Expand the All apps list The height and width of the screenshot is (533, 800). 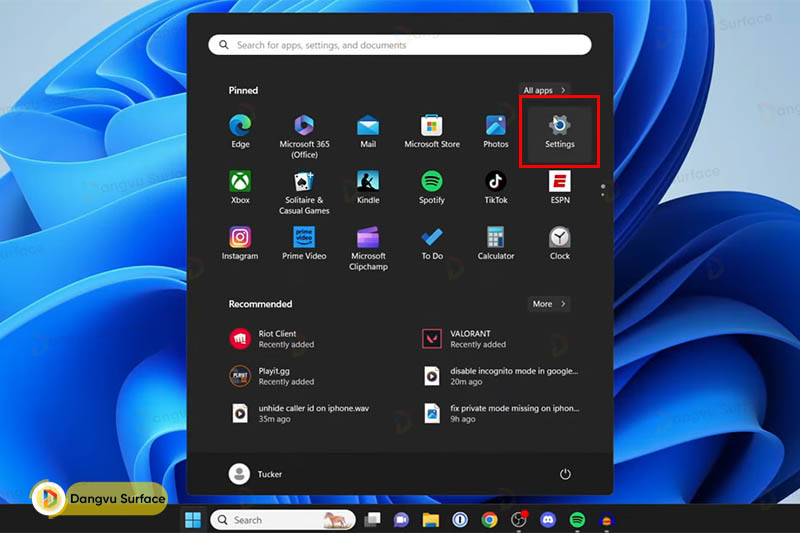pos(545,90)
